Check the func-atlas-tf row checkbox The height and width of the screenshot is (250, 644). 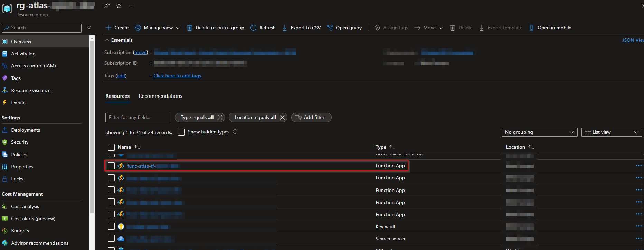click(x=111, y=166)
